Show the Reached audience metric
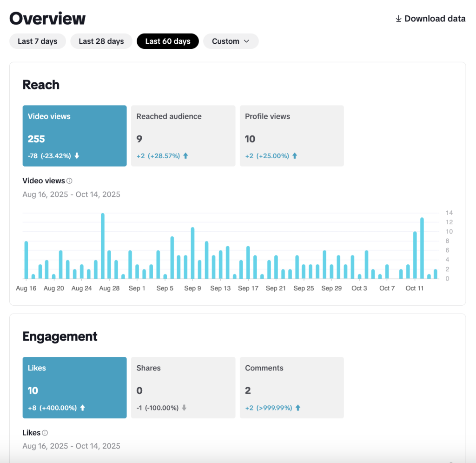The height and width of the screenshot is (463, 476). (x=183, y=135)
